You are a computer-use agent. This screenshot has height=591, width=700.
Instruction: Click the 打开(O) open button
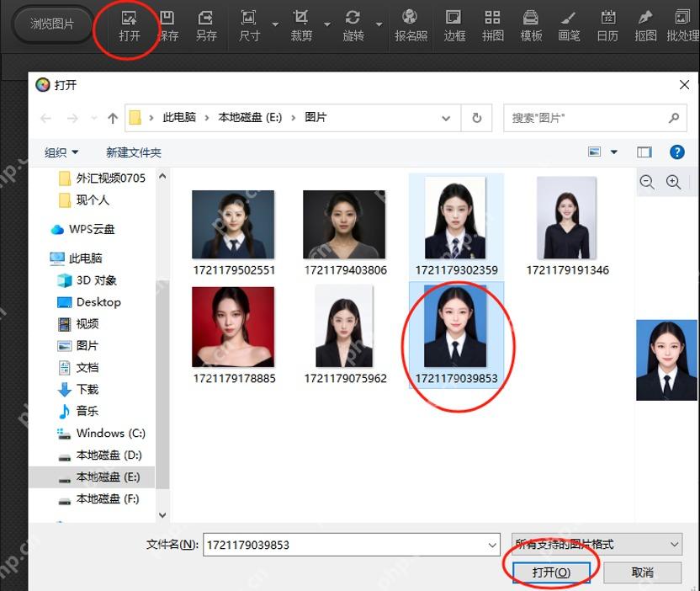point(551,572)
